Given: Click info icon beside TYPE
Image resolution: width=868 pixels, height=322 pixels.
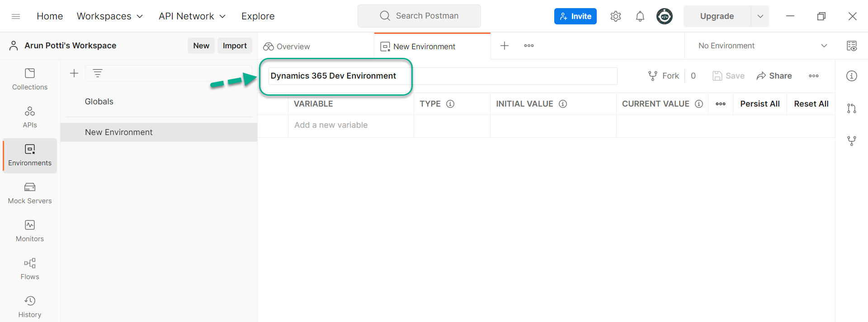Looking at the screenshot, I should click(450, 104).
